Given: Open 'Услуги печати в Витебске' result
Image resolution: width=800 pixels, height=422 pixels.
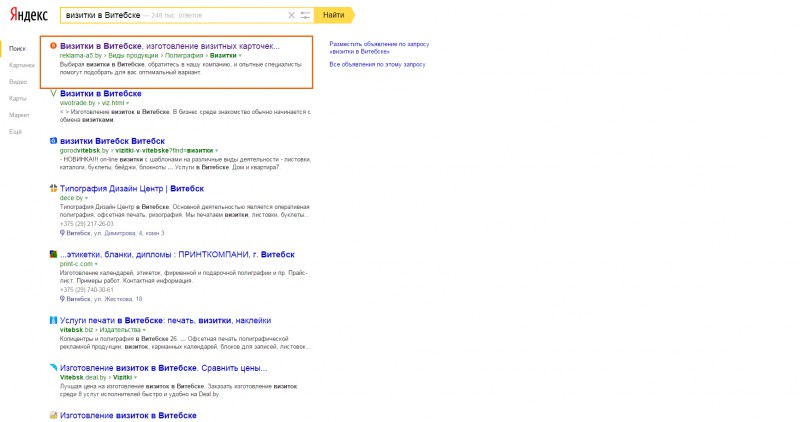Looking at the screenshot, I should (165, 320).
